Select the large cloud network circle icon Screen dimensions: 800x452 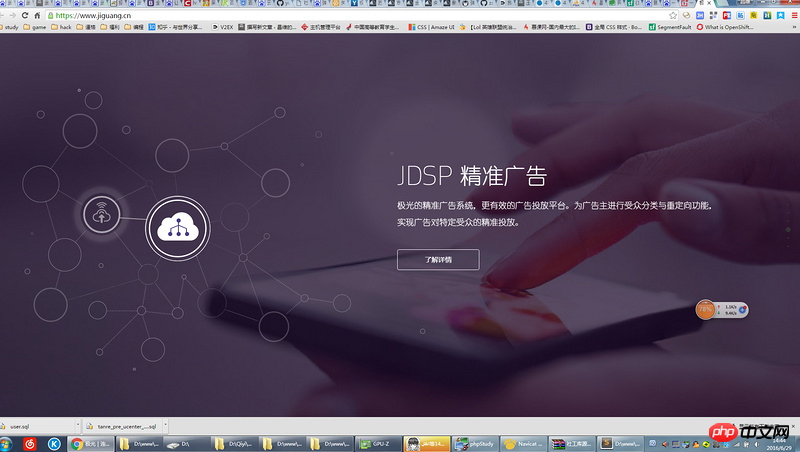coord(178,228)
